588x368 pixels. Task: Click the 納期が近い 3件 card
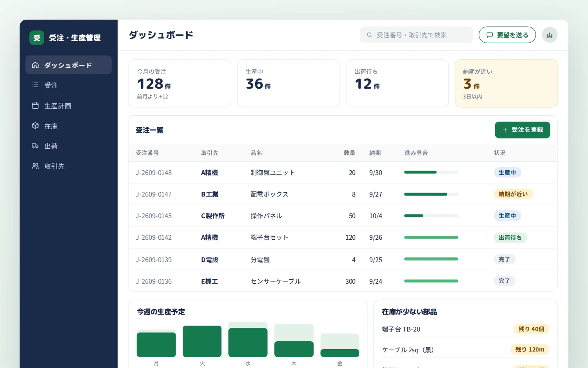point(506,83)
